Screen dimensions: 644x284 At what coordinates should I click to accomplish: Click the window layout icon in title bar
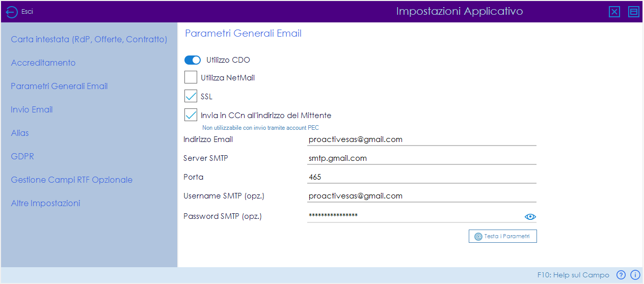[x=634, y=12]
